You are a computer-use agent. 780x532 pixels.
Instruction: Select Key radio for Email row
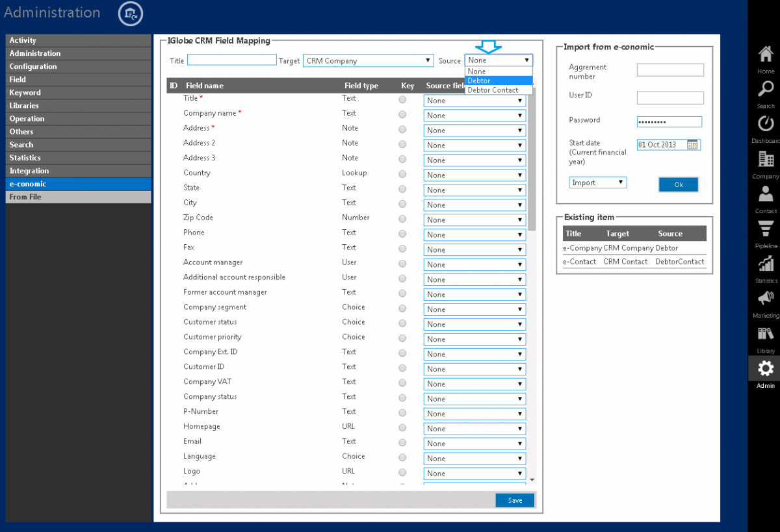point(402,443)
